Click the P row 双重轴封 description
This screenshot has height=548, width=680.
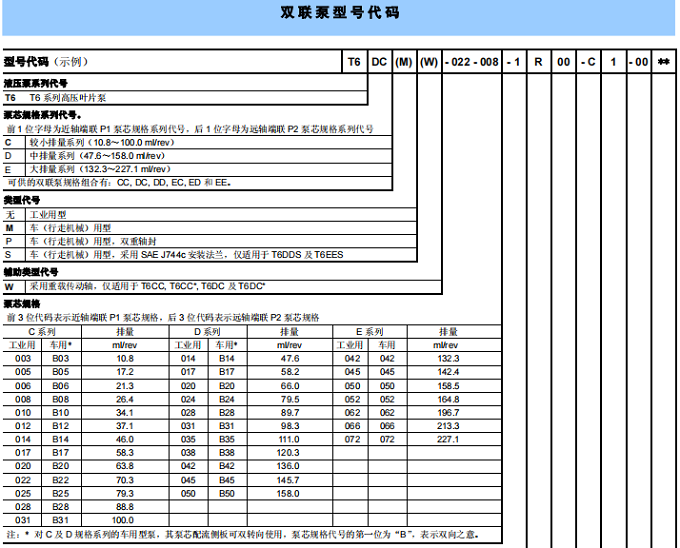pyautogui.click(x=93, y=241)
